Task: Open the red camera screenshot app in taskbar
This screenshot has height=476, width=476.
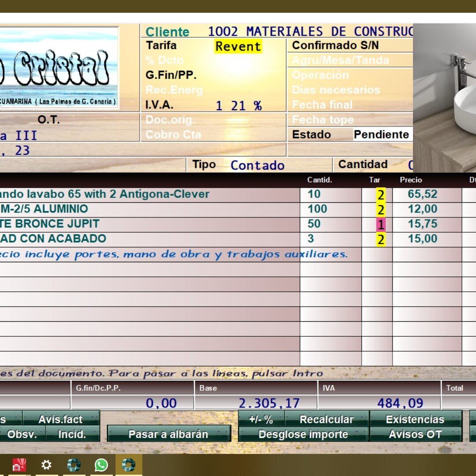Action: [x=19, y=465]
